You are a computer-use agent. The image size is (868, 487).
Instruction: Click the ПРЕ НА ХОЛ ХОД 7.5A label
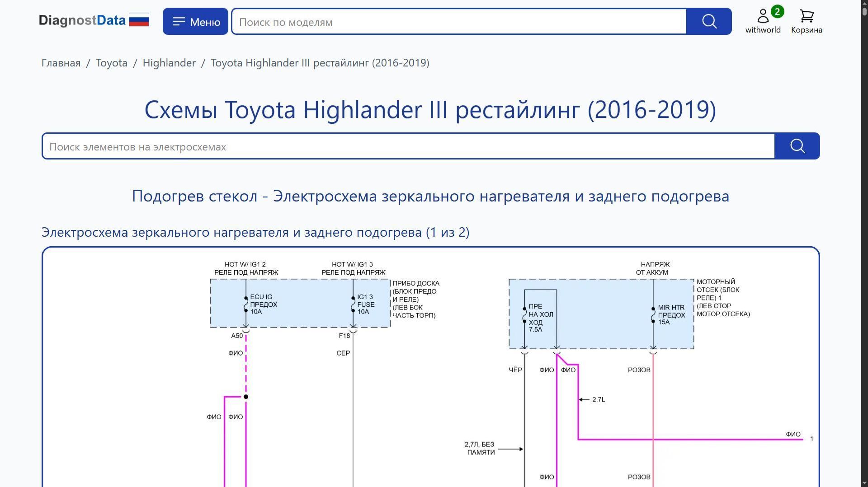coord(541,318)
